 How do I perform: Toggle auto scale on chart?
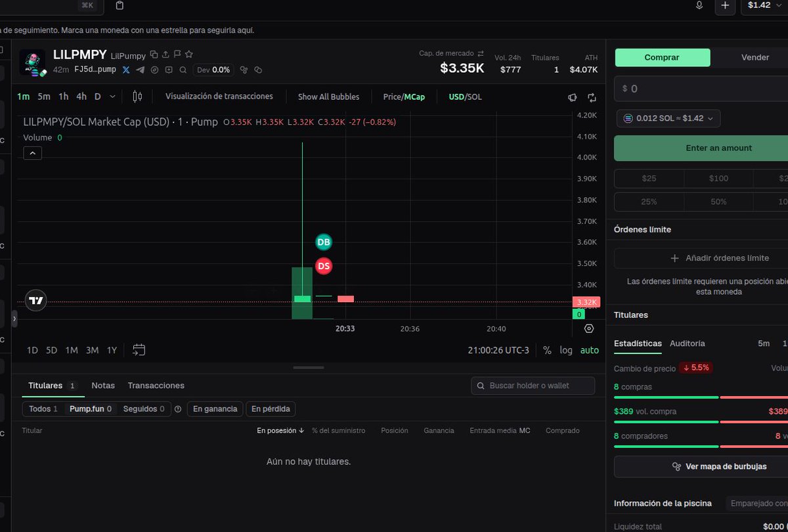coord(590,350)
